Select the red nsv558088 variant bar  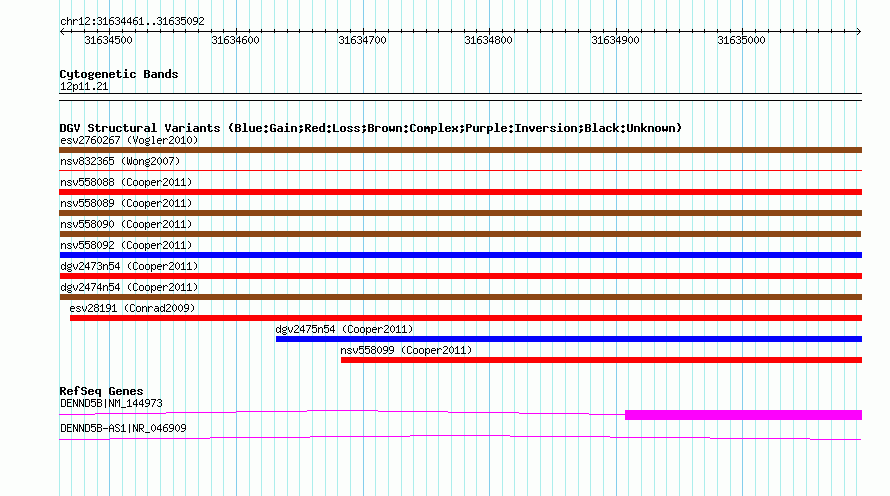tap(460, 192)
